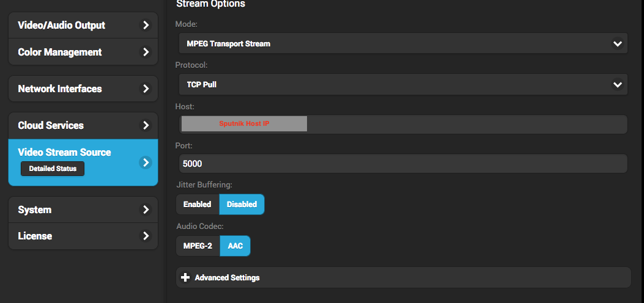The width and height of the screenshot is (644, 303).
Task: Click the plus icon beside Advanced Settings
Action: click(x=185, y=278)
